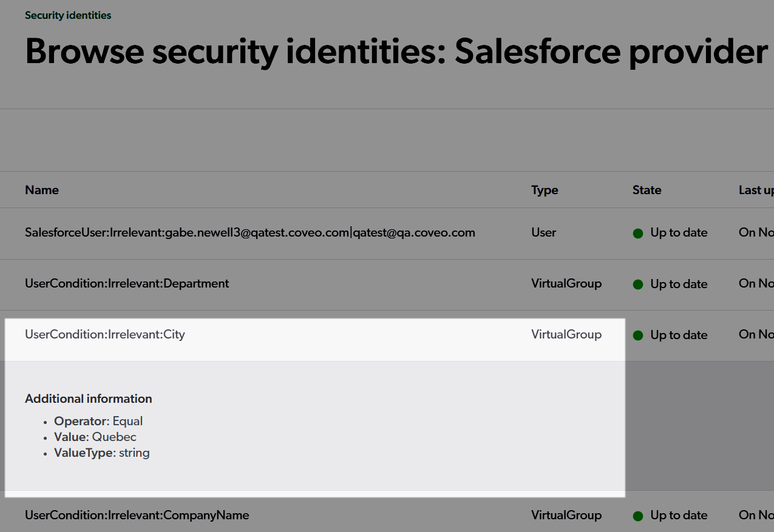Switch to the Name column header
Viewport: 774px width, 532px height.
tap(41, 190)
